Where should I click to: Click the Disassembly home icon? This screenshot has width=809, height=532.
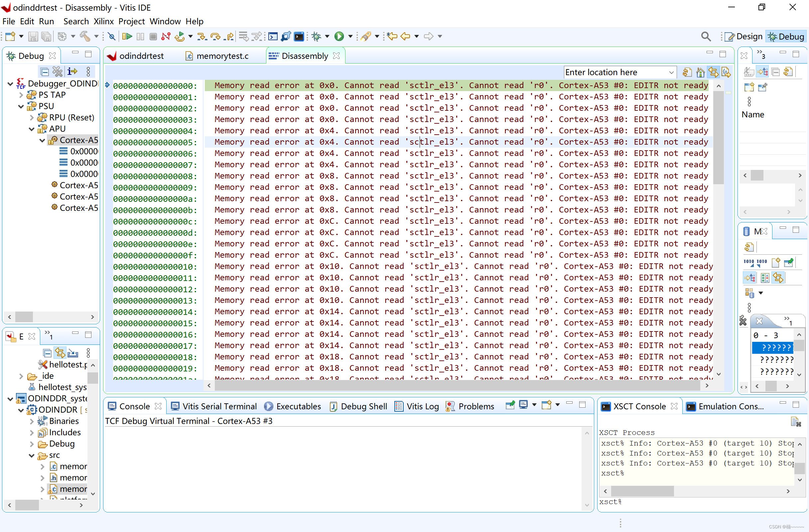coord(700,72)
